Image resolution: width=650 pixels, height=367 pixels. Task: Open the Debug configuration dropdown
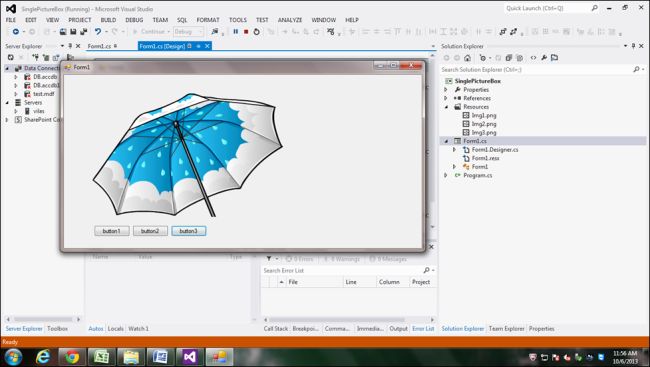coord(189,32)
